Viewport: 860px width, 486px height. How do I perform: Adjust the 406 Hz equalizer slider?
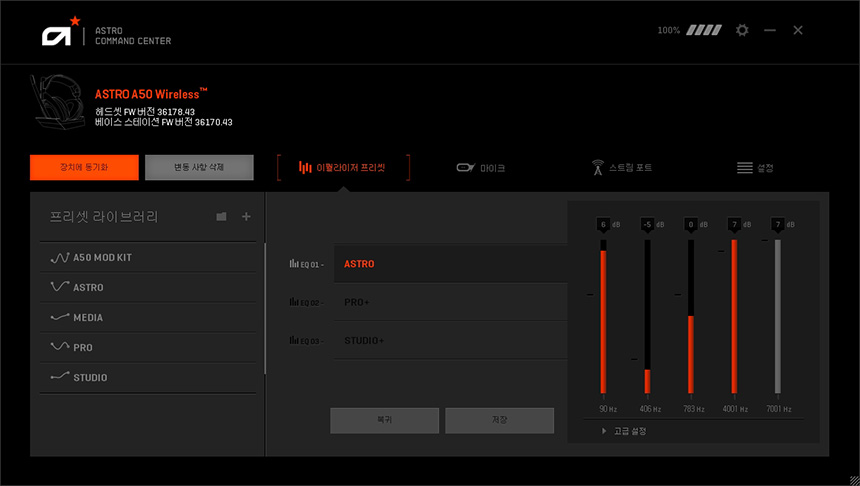pyautogui.click(x=647, y=317)
